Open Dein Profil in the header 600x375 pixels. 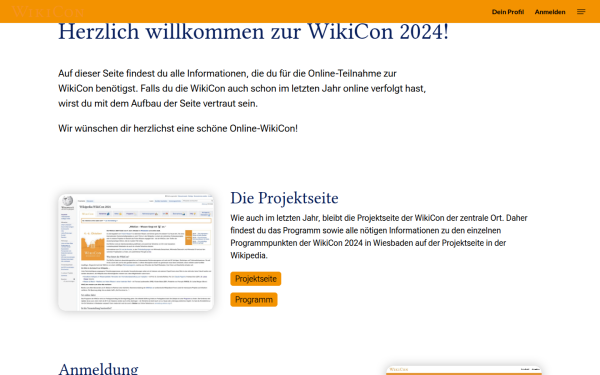click(x=507, y=12)
